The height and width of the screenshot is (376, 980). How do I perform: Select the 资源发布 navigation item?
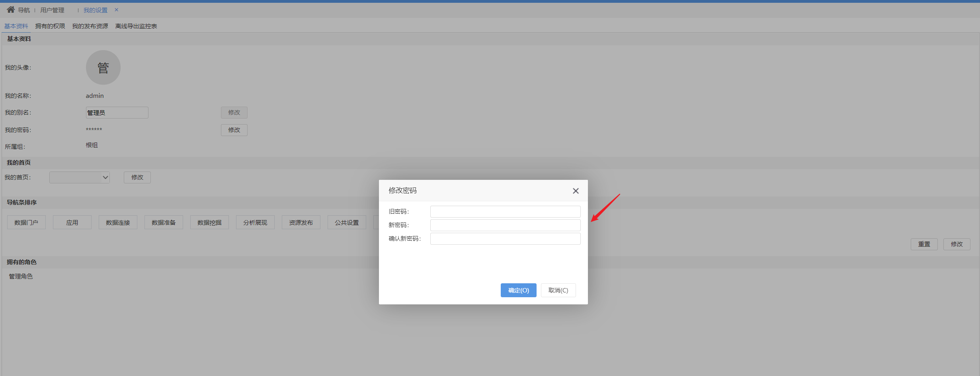301,222
